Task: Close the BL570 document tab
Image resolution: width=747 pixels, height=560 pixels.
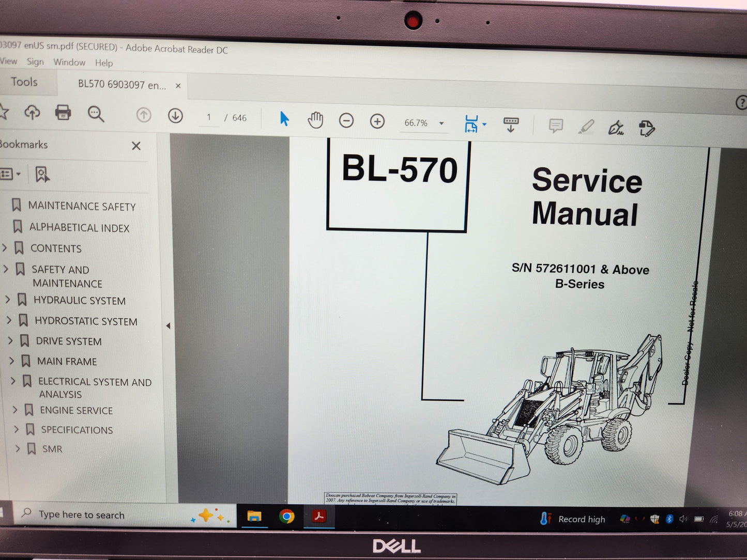Action: pos(178,86)
